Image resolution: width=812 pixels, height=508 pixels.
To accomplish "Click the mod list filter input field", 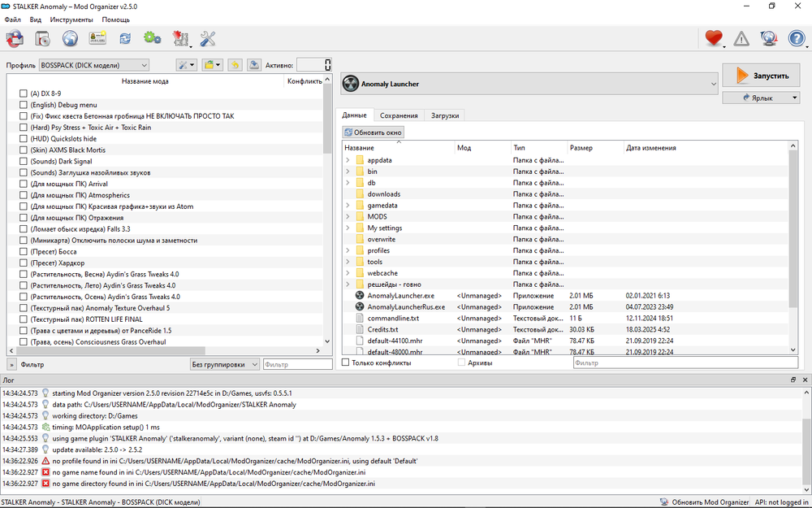I will (x=296, y=365).
